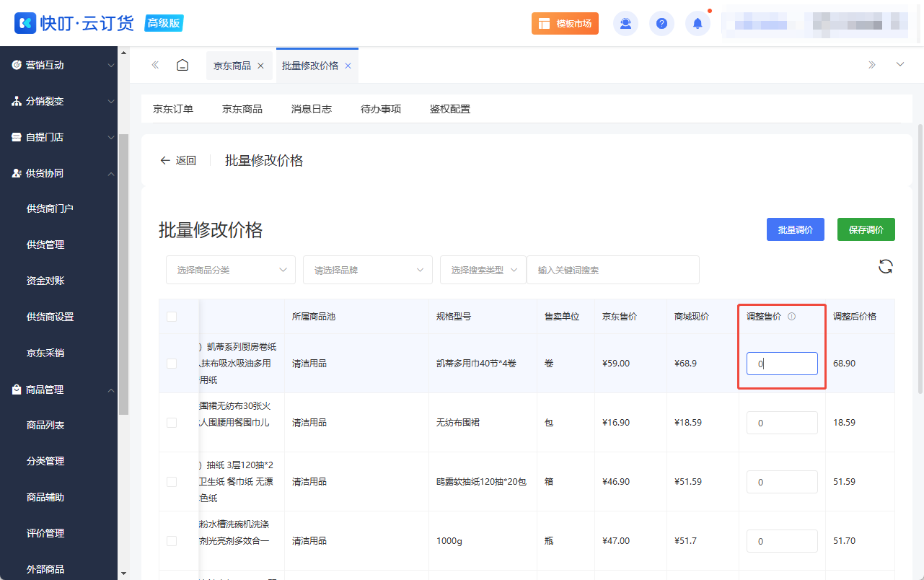Click the 营销互动 sidebar icon

pyautogui.click(x=16, y=65)
